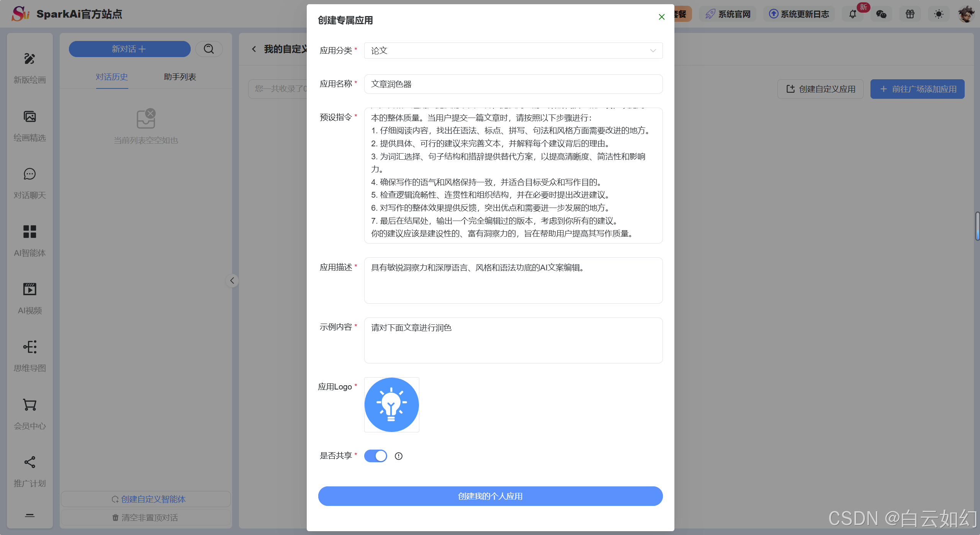
Task: Click the gift box icon
Action: coord(910,14)
